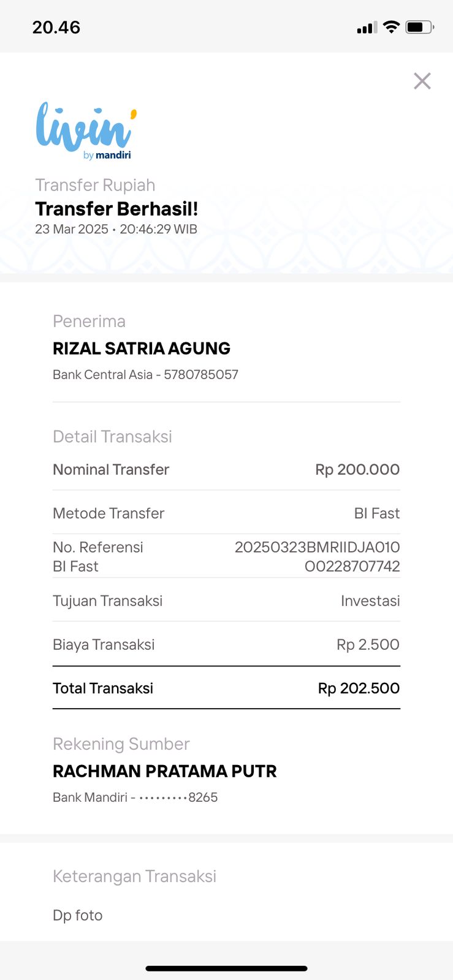This screenshot has height=980, width=453.
Task: Tap the cellular signal bars icon
Action: (x=367, y=28)
